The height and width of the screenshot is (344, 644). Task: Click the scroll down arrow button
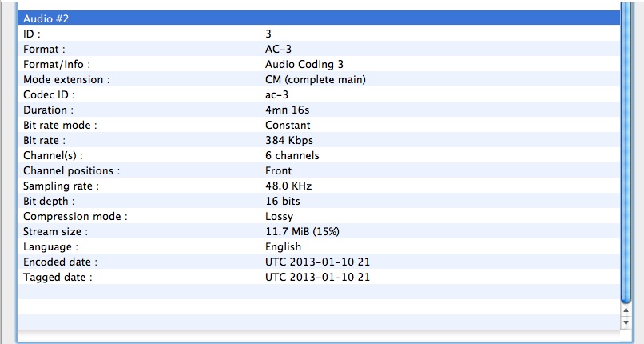pyautogui.click(x=626, y=322)
